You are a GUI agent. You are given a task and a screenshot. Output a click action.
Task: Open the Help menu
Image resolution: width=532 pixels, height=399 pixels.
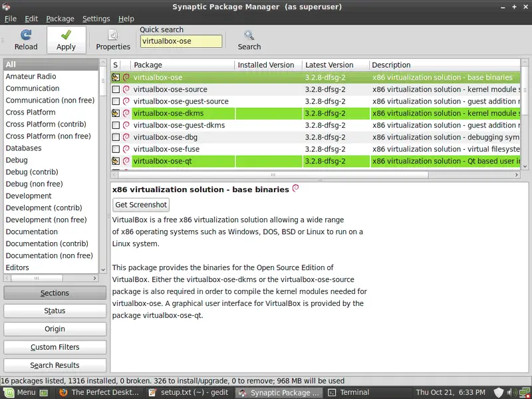[x=126, y=19]
